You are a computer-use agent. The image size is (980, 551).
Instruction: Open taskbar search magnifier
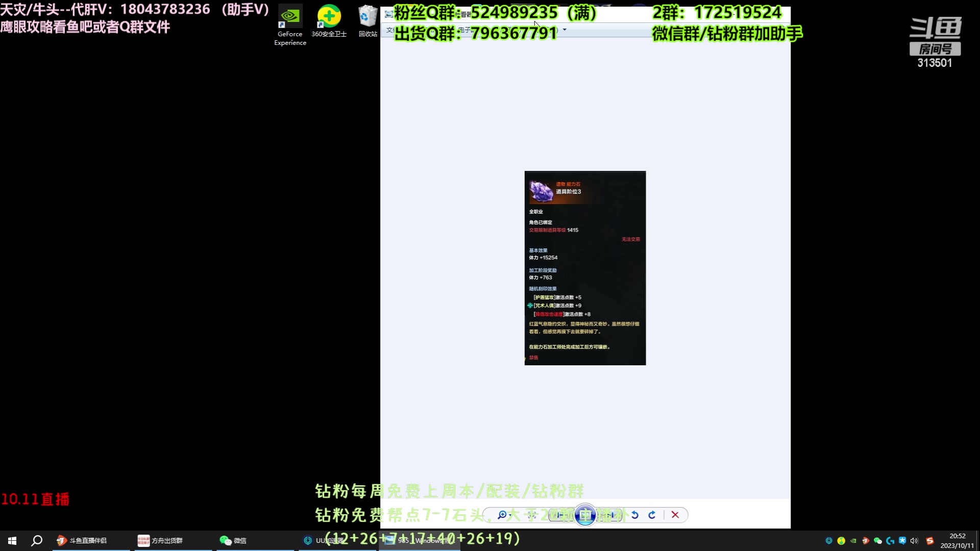[37, 540]
